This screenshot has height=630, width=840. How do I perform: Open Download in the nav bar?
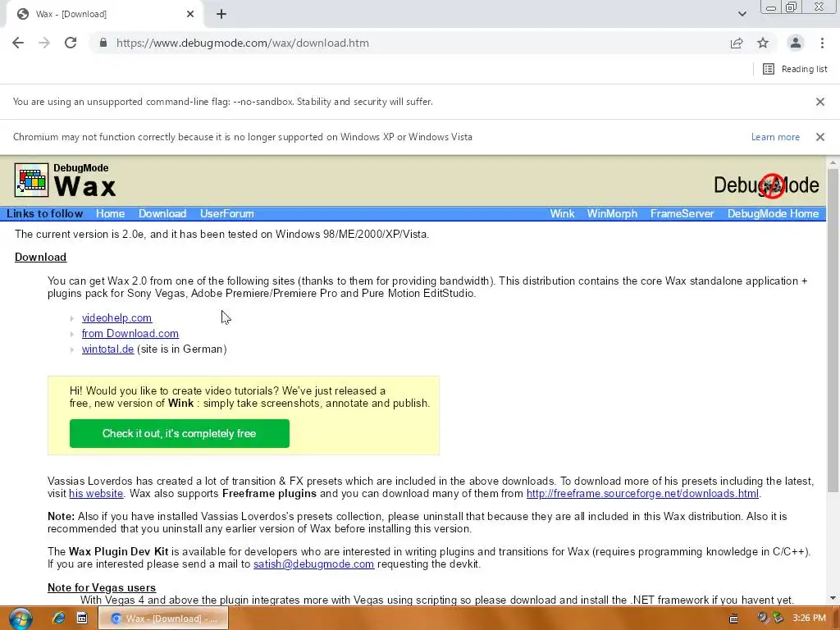[x=162, y=214]
